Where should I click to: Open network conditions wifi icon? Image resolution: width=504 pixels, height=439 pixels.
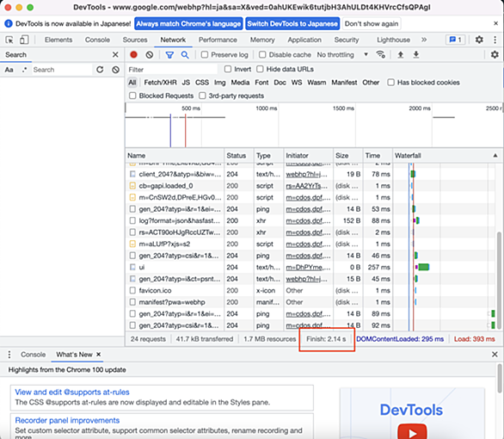(x=380, y=55)
